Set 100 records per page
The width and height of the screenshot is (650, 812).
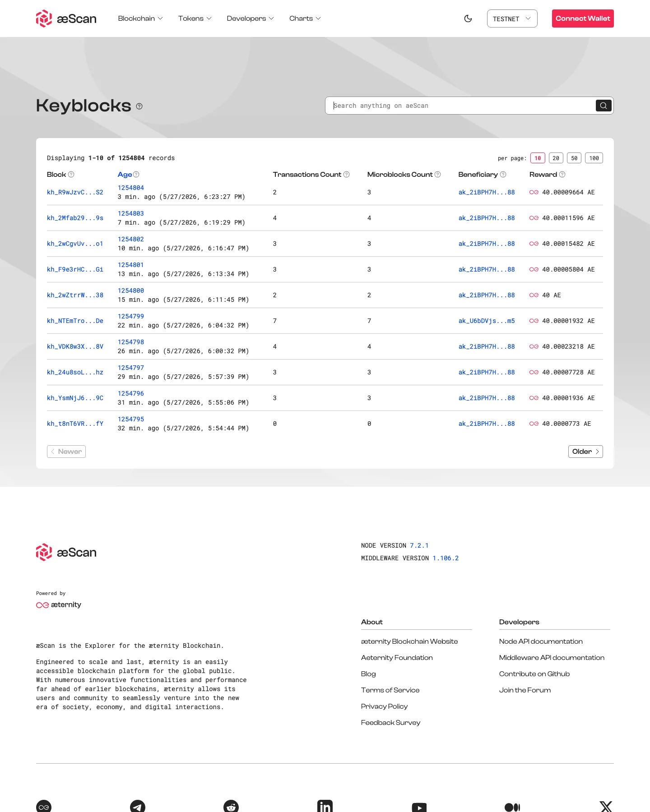[594, 158]
